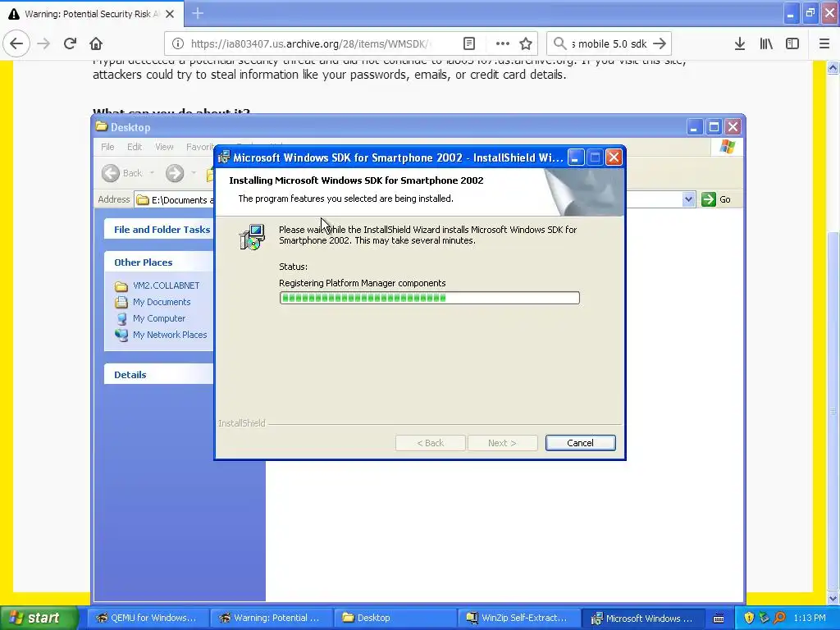
Task: Show site information icon in address bar
Action: click(x=178, y=43)
